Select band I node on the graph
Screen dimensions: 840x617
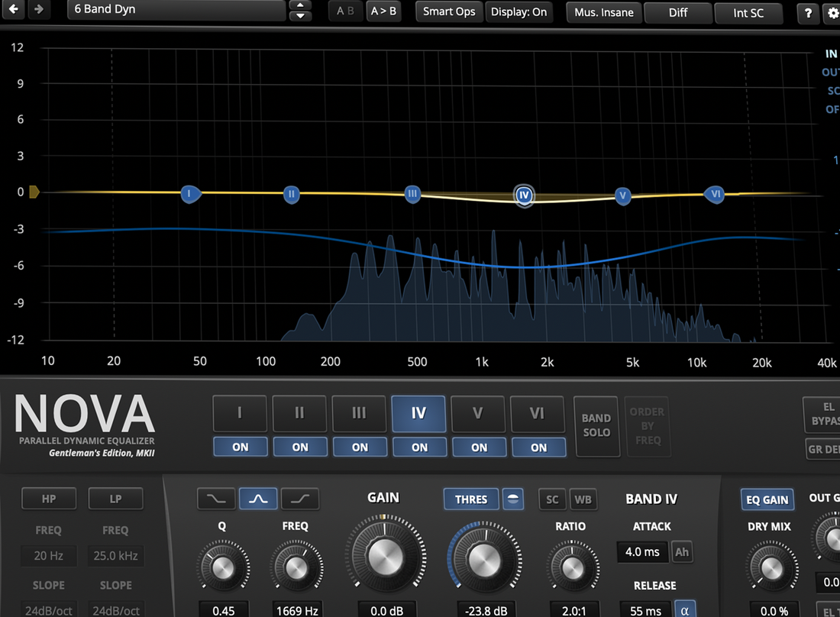coord(189,194)
